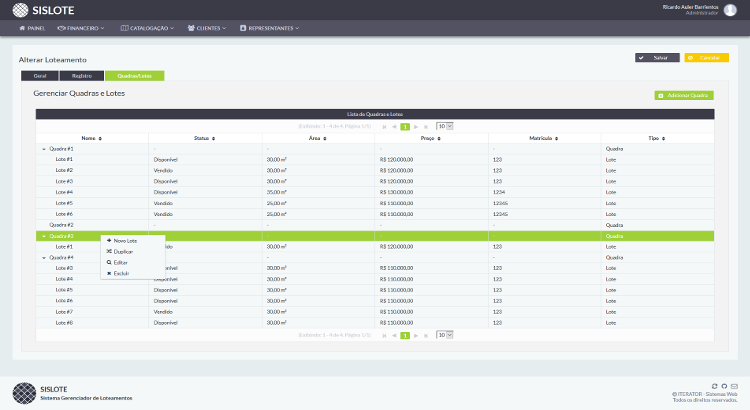Select Lote #1 under Quadra #3
750x410 pixels.
pos(375,247)
